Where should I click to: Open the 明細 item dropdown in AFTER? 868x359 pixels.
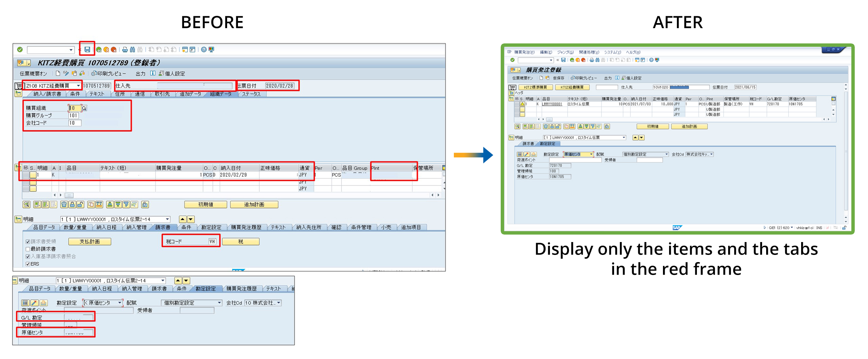coord(624,138)
